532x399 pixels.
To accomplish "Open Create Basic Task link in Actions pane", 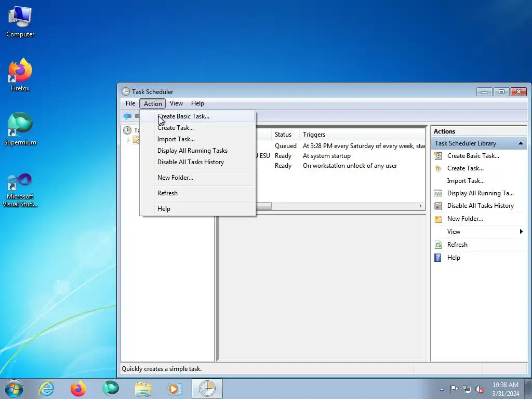I will pyautogui.click(x=473, y=156).
